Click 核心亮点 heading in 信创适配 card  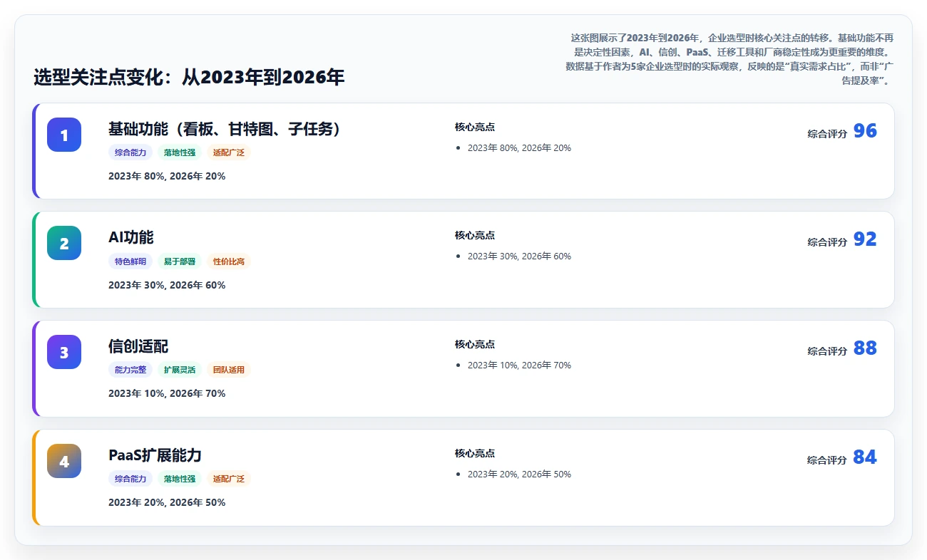point(475,344)
